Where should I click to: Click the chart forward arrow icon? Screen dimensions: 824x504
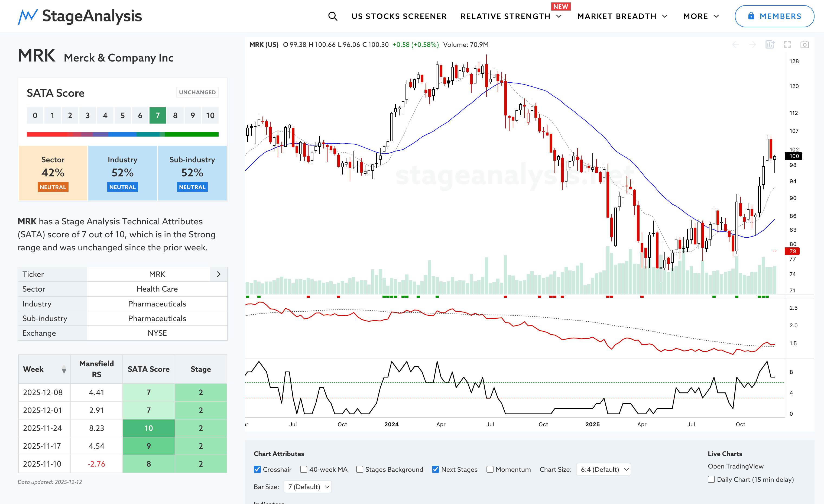[x=752, y=44]
